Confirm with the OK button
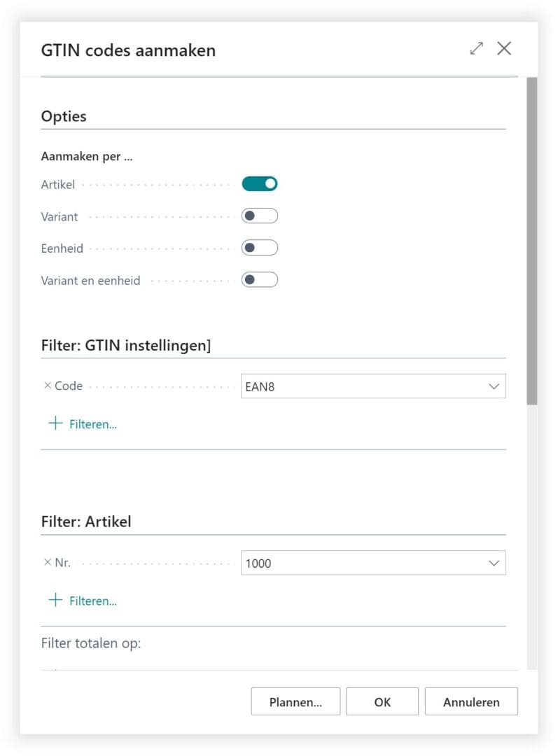558x756 pixels. pos(382,701)
